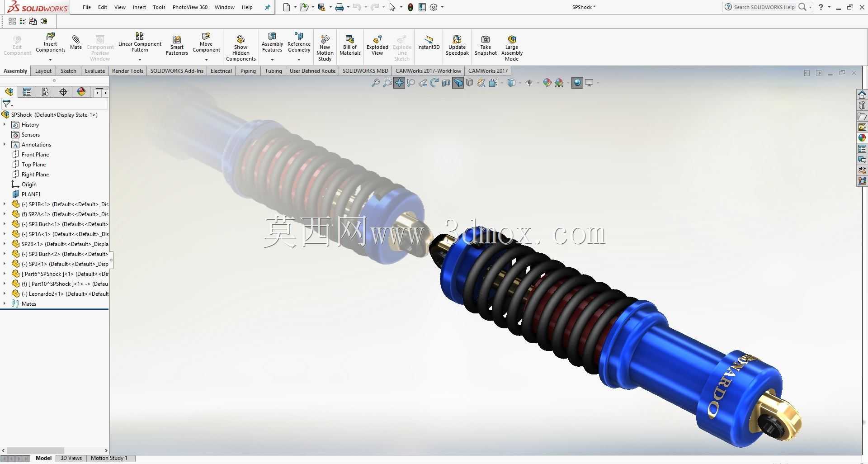Viewport: 868px width, 464px height.
Task: Open the Options gear dropdown arrow
Action: click(442, 7)
